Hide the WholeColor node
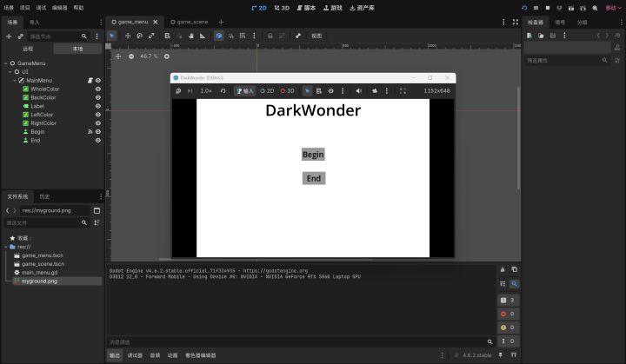This screenshot has width=626, height=364. point(97,89)
